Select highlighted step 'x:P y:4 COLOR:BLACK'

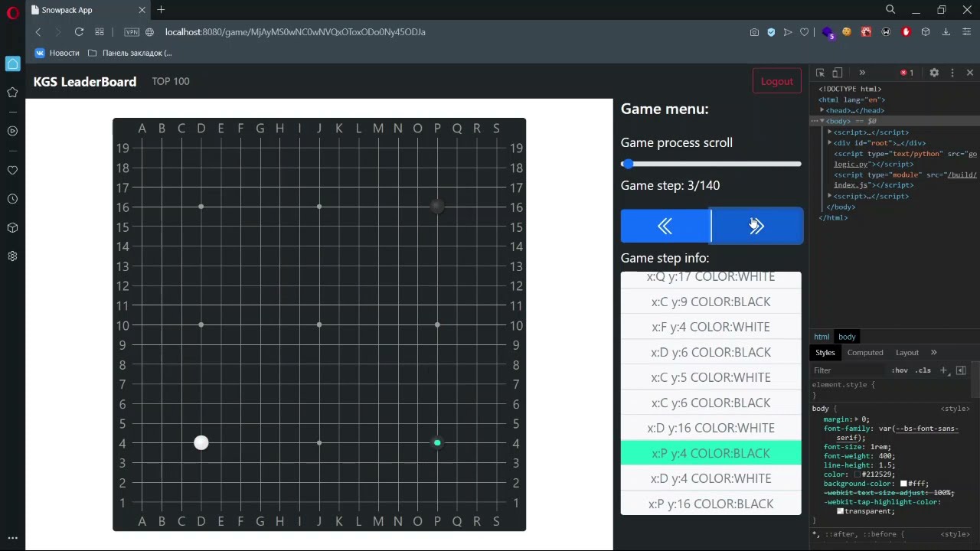pos(711,453)
